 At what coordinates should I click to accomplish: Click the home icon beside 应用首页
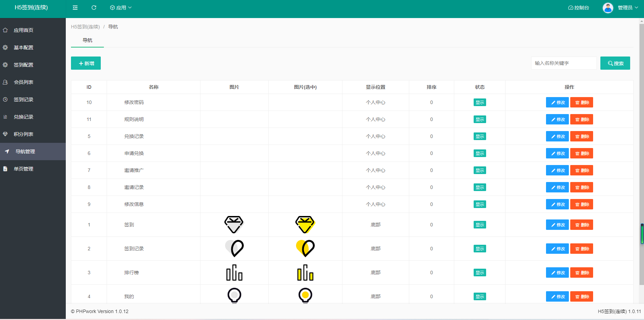pos(5,30)
